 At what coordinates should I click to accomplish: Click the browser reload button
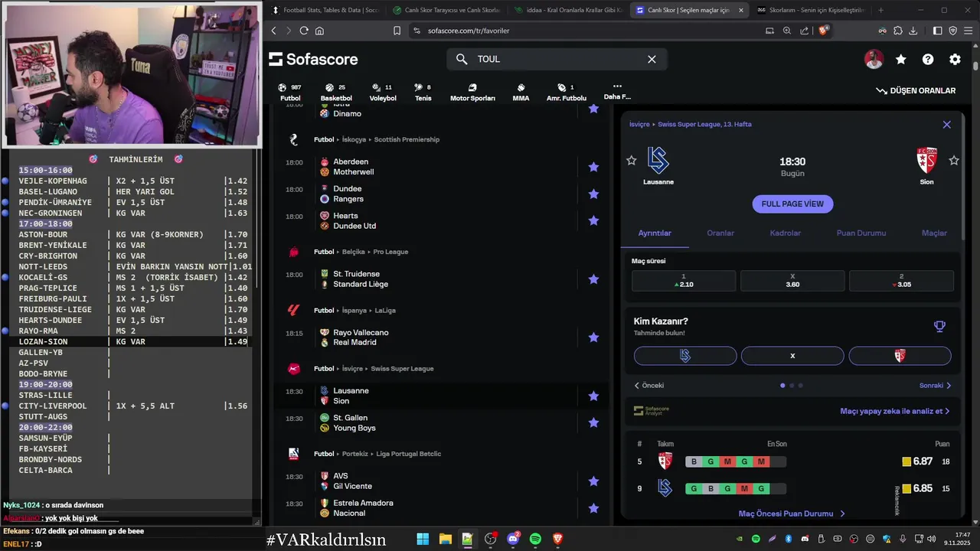[304, 31]
